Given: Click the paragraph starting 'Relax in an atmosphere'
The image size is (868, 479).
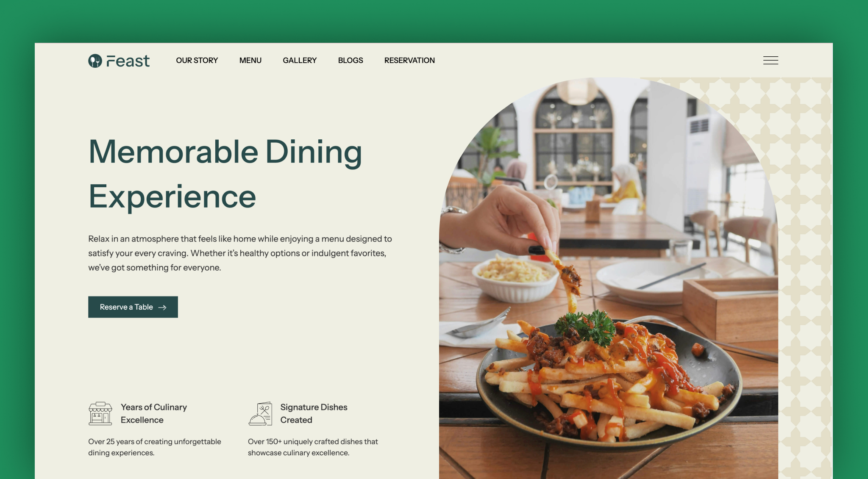Looking at the screenshot, I should pos(240,253).
